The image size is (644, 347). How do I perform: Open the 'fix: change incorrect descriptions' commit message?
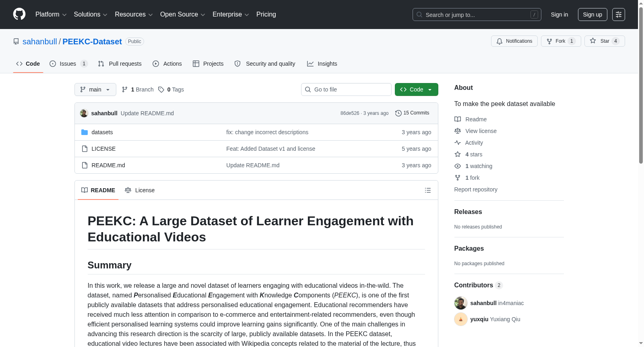point(267,132)
